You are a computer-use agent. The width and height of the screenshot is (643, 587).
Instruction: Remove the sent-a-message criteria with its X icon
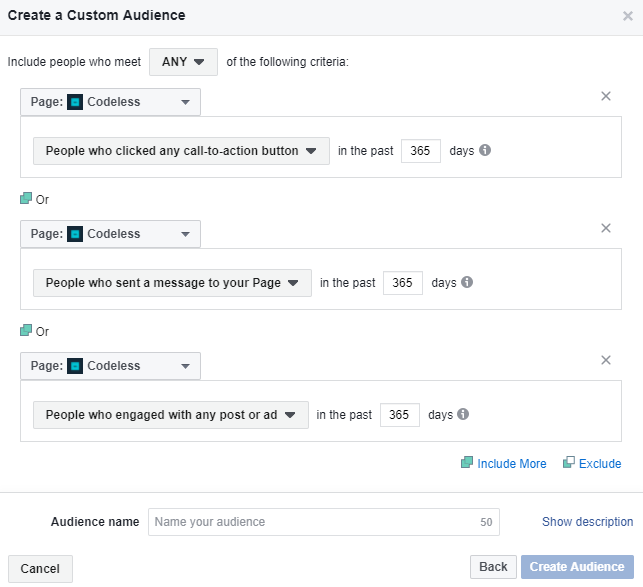click(x=605, y=228)
